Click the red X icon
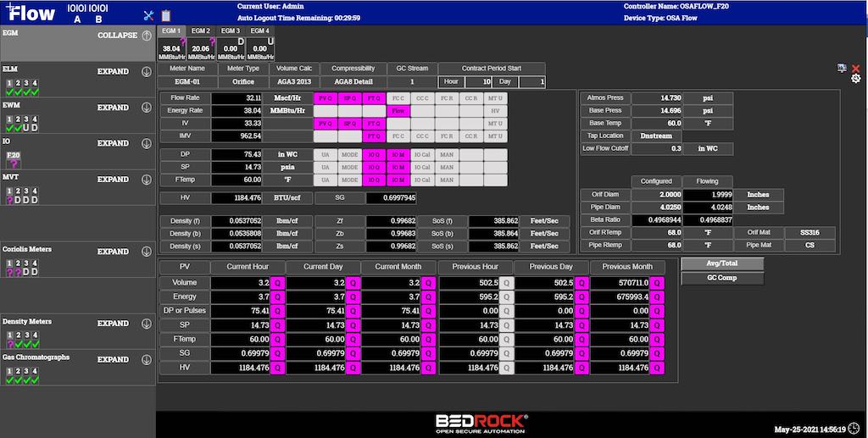 click(x=856, y=69)
